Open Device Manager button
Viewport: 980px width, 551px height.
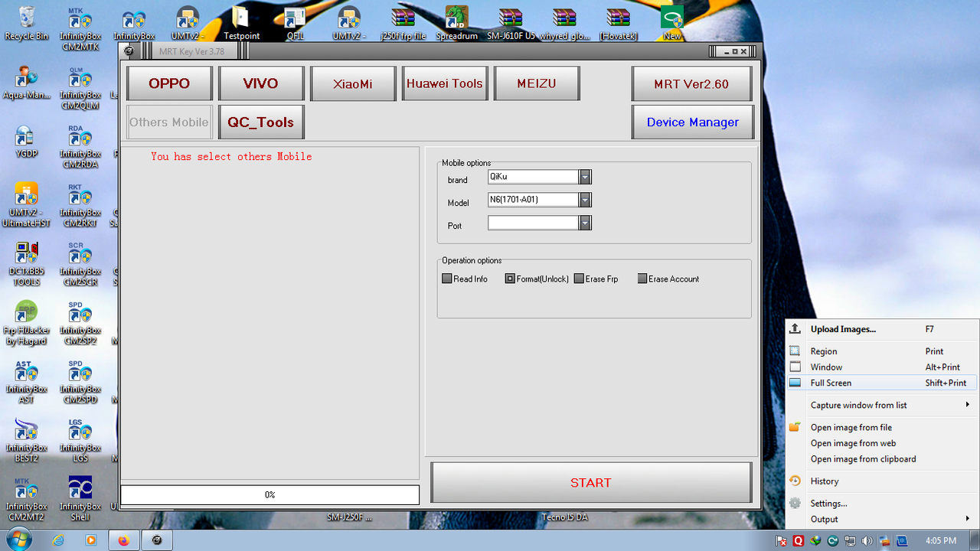[x=693, y=122]
